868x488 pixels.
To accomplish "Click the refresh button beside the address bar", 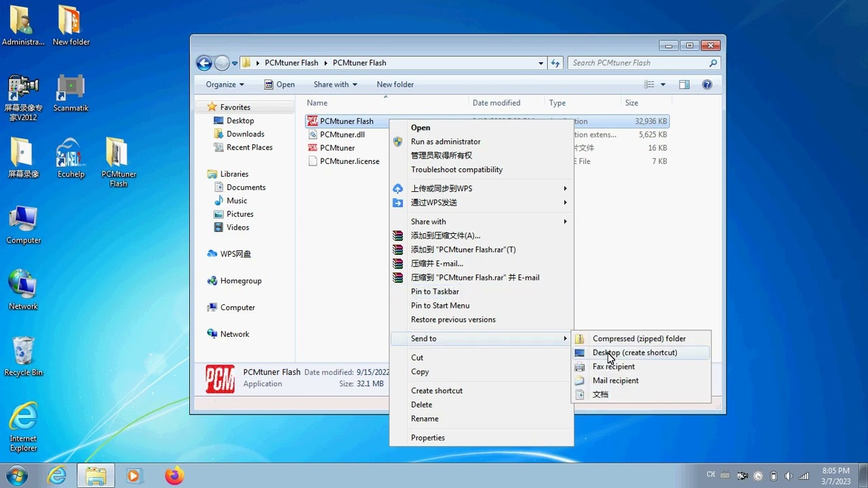I will (x=555, y=63).
